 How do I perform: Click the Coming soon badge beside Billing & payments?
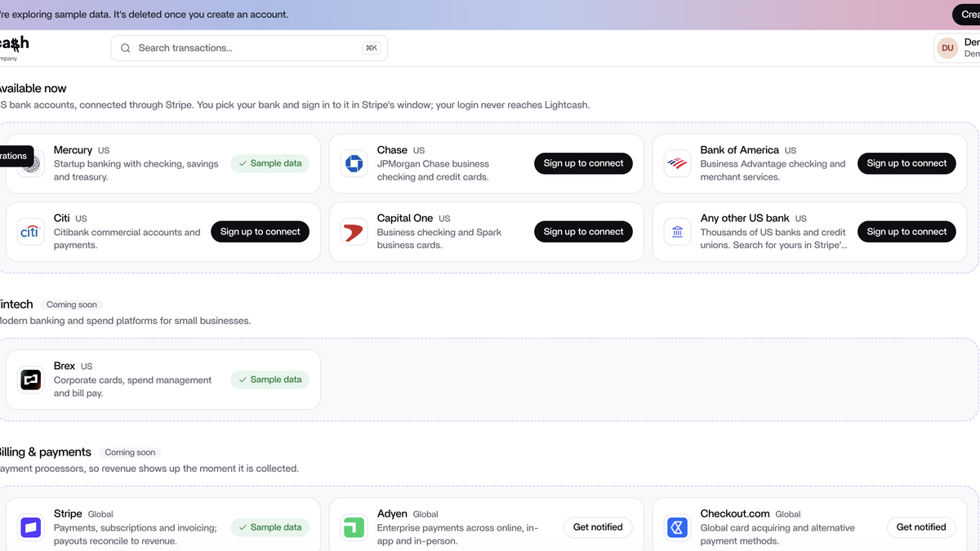coord(130,452)
